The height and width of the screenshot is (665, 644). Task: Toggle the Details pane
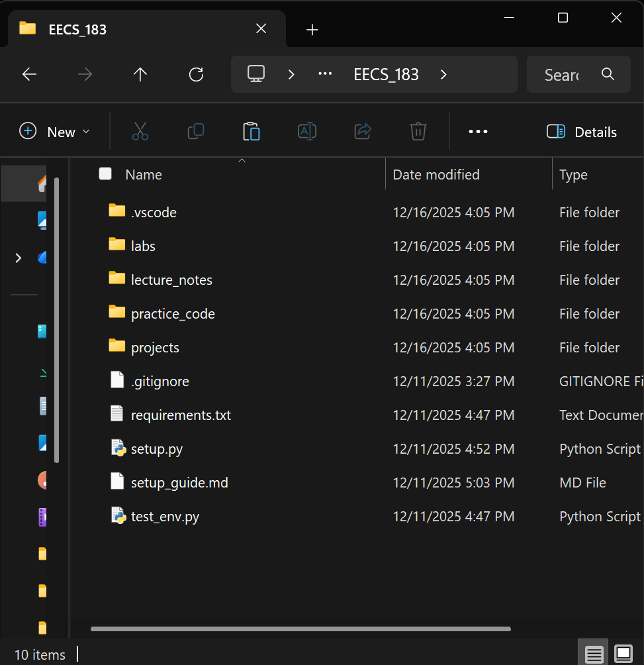[x=581, y=132]
